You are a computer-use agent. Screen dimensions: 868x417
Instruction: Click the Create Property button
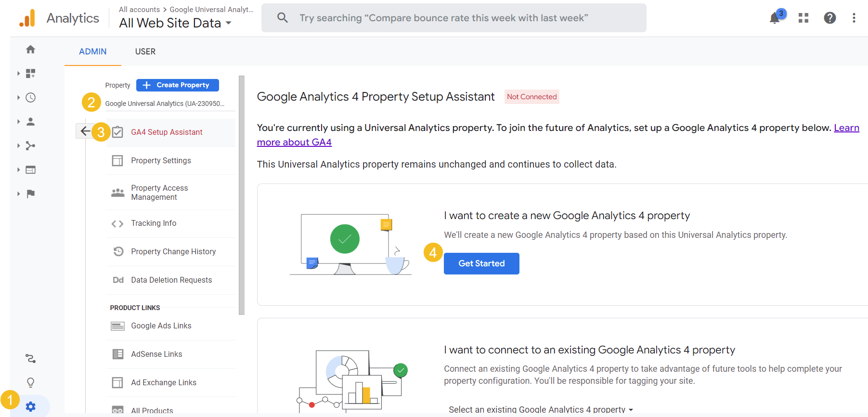pyautogui.click(x=178, y=85)
